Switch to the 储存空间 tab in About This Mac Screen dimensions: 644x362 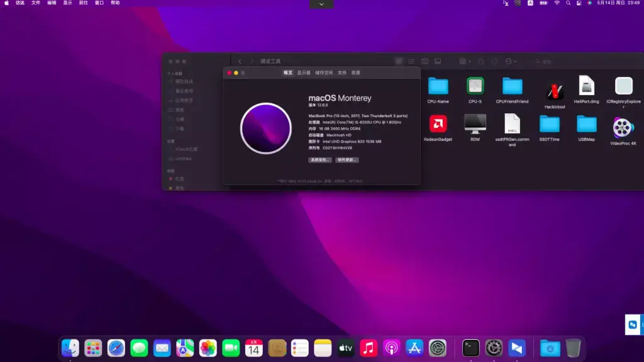pyautogui.click(x=324, y=73)
